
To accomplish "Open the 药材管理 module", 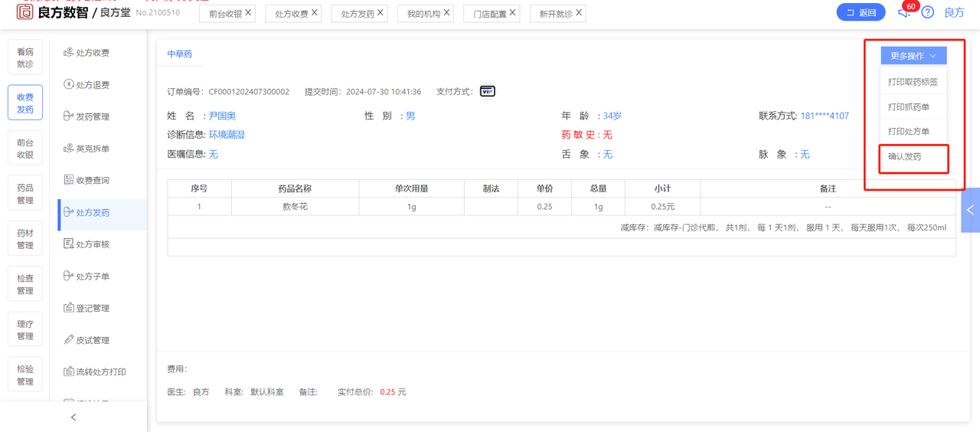I will click(25, 239).
